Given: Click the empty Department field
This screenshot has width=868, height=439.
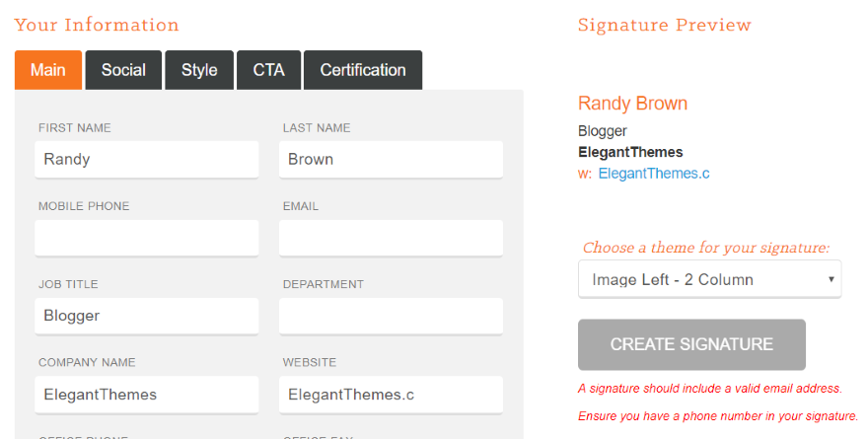Looking at the screenshot, I should [391, 316].
